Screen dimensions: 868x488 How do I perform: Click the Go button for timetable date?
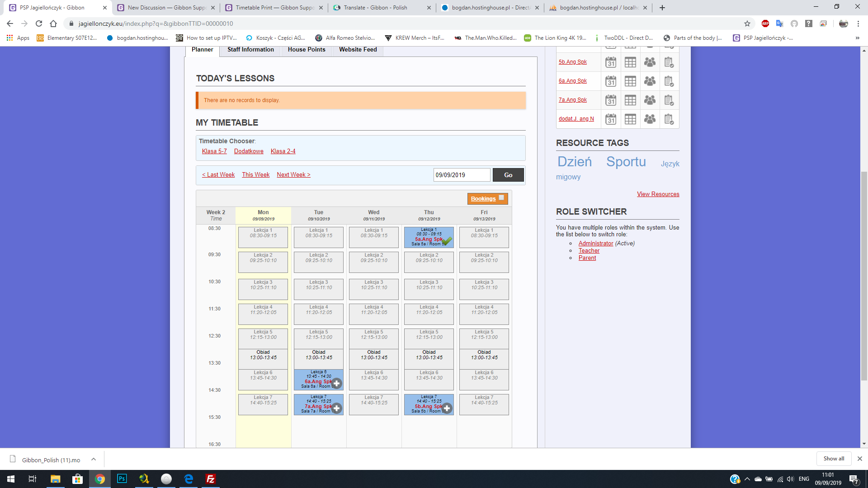(508, 175)
